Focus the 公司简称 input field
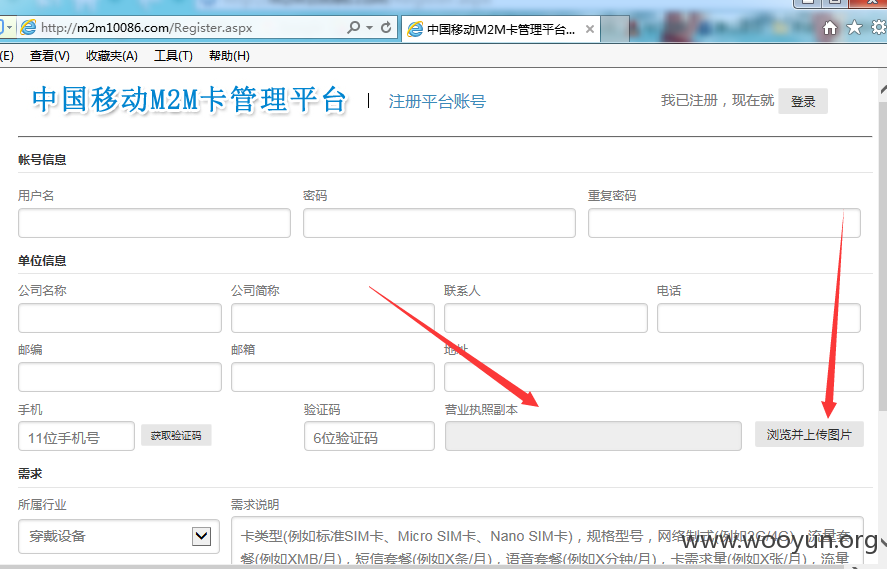This screenshot has width=887, height=569. tap(333, 318)
